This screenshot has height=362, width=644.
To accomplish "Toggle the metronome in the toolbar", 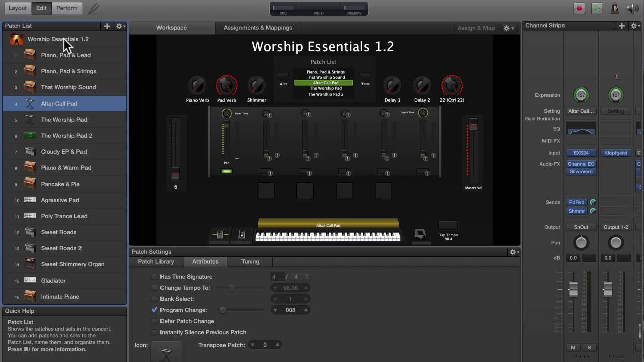I will tap(614, 8).
